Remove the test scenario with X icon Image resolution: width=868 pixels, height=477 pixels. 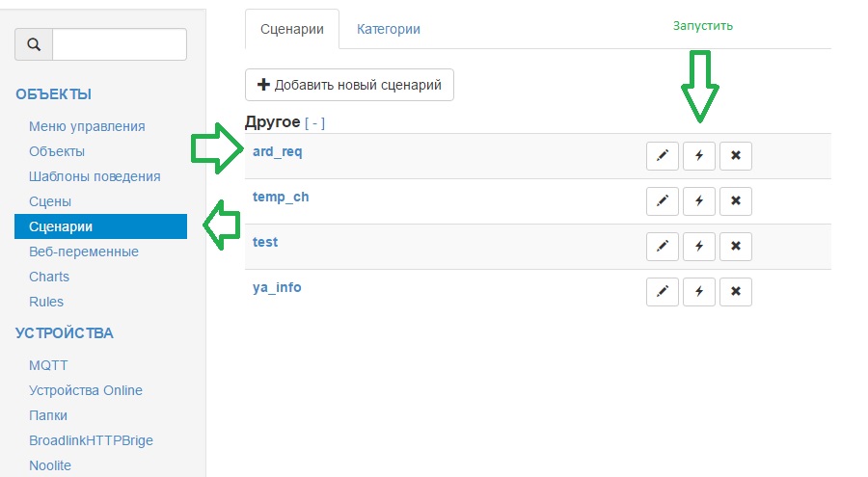[x=736, y=247]
